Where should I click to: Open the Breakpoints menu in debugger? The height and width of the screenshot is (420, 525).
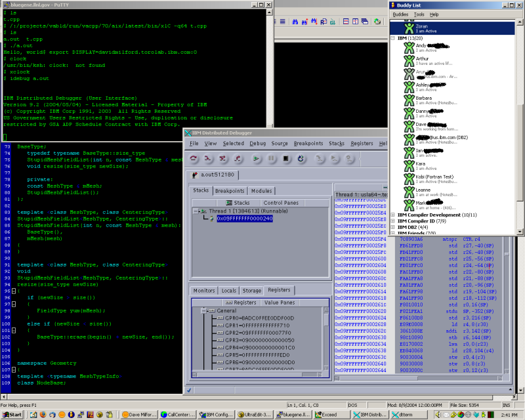(x=308, y=143)
